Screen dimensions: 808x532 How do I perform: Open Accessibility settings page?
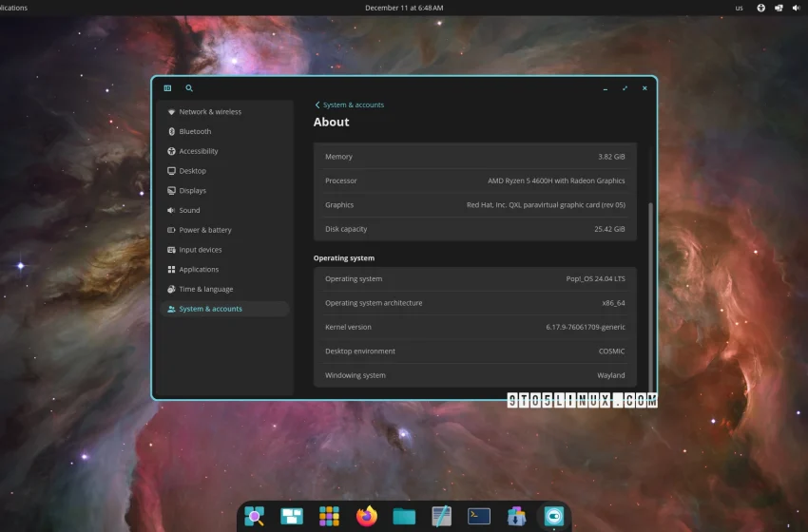[224, 151]
